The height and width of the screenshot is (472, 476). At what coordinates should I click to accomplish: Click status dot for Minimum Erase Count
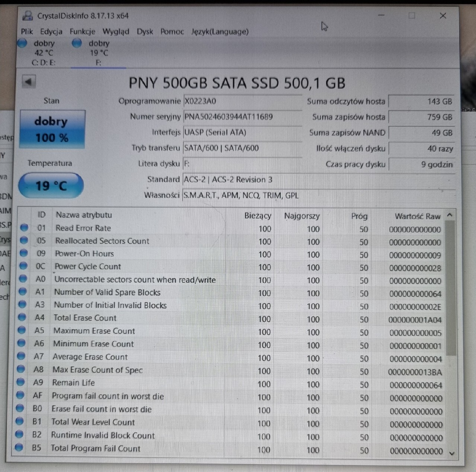pos(22,343)
